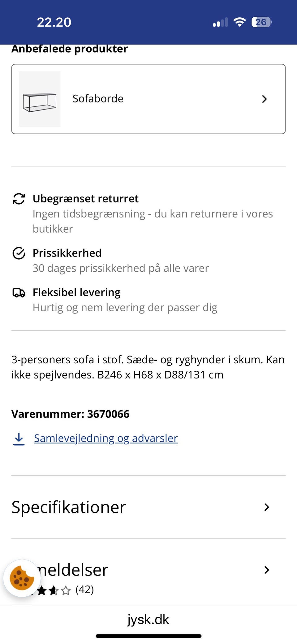
Task: Tap the delivery truck icon
Action: point(19,292)
